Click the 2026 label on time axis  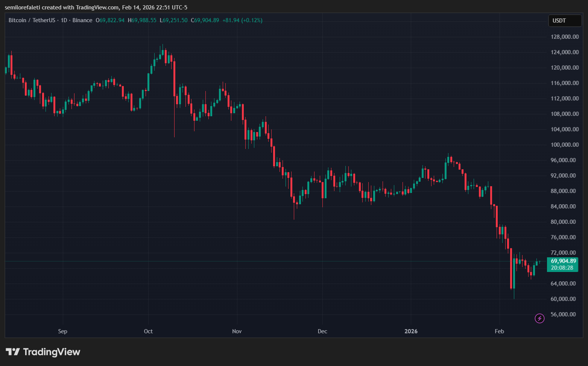click(411, 331)
